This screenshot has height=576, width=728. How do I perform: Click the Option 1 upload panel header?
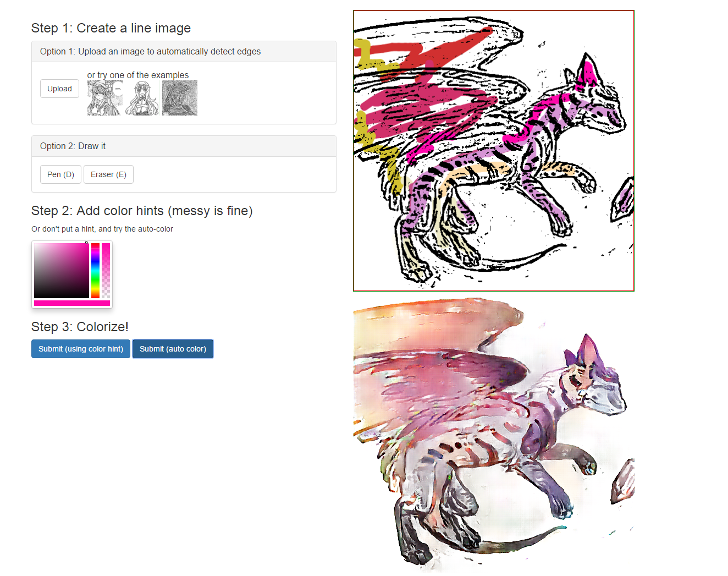coord(184,52)
